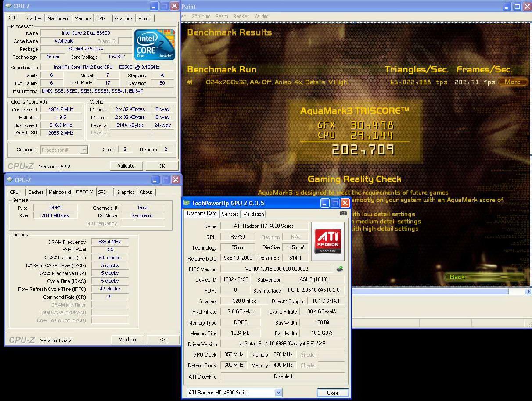Minimize the CPU-Z memory window
532x401 pixels.
(155, 180)
